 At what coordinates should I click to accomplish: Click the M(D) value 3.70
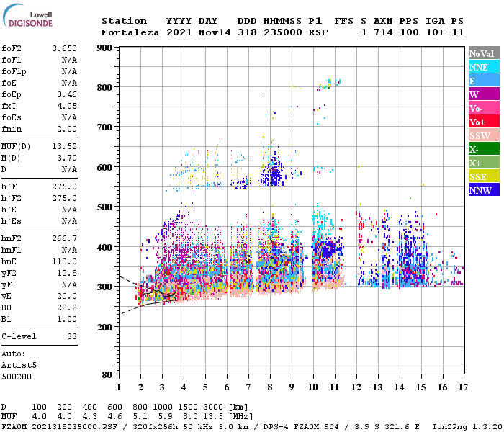(67, 158)
